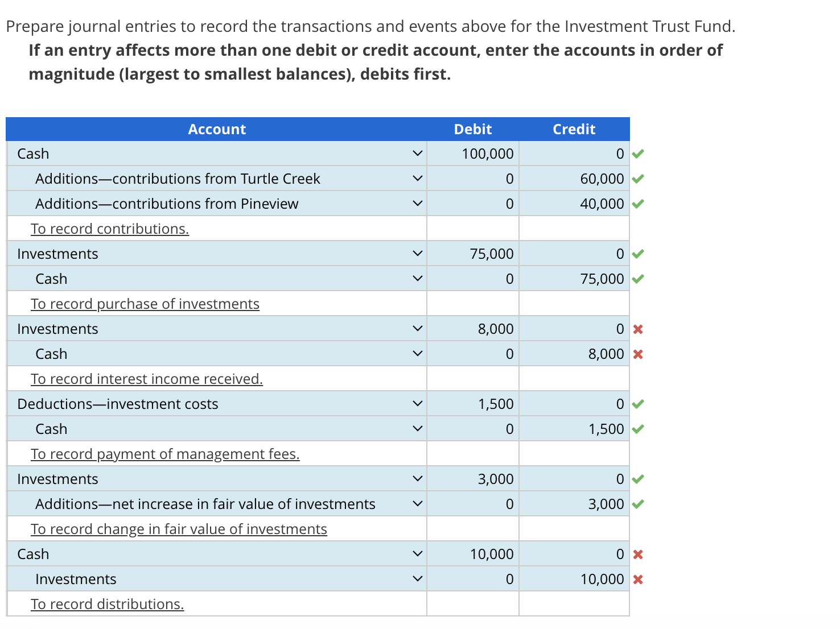This screenshot has width=840, height=629.
Task: Click the Debit column header
Action: click(472, 129)
